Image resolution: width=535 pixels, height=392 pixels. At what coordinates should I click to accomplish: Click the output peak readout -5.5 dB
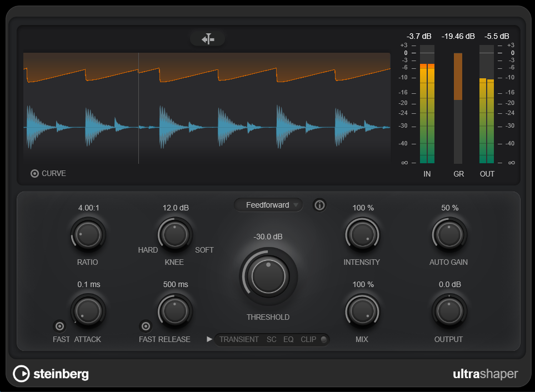pyautogui.click(x=497, y=36)
